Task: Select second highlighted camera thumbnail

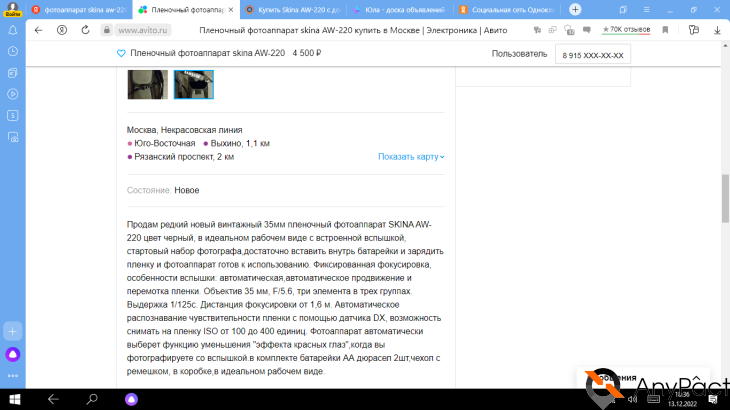Action: point(194,85)
